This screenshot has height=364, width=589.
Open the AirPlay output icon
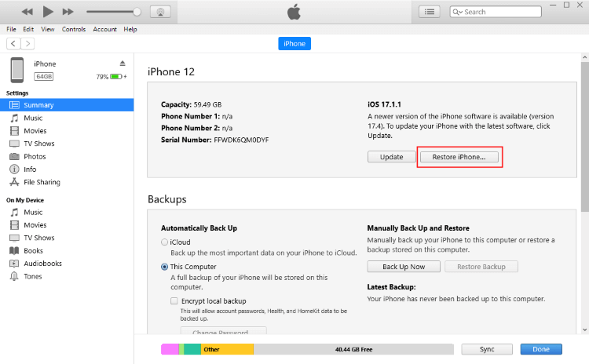pyautogui.click(x=160, y=12)
